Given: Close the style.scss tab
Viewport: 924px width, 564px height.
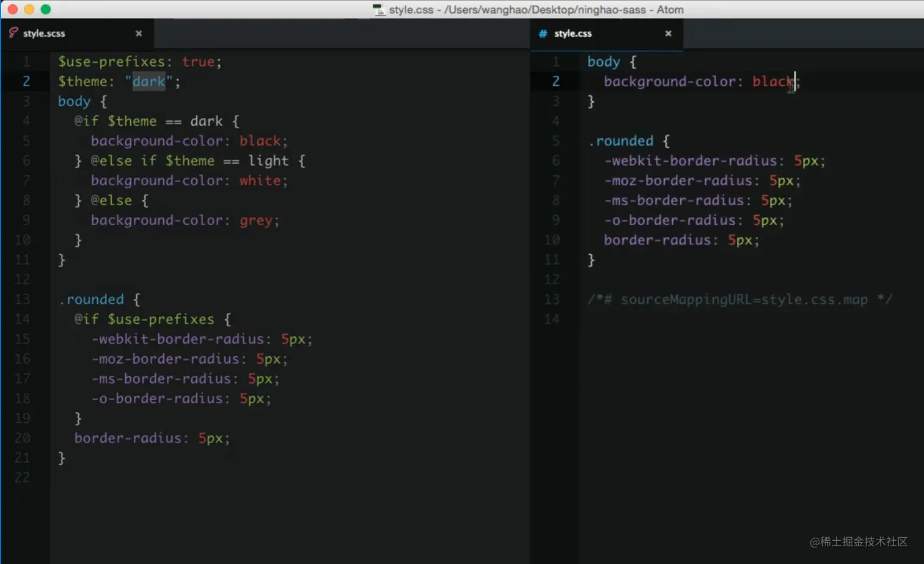Looking at the screenshot, I should pos(139,34).
